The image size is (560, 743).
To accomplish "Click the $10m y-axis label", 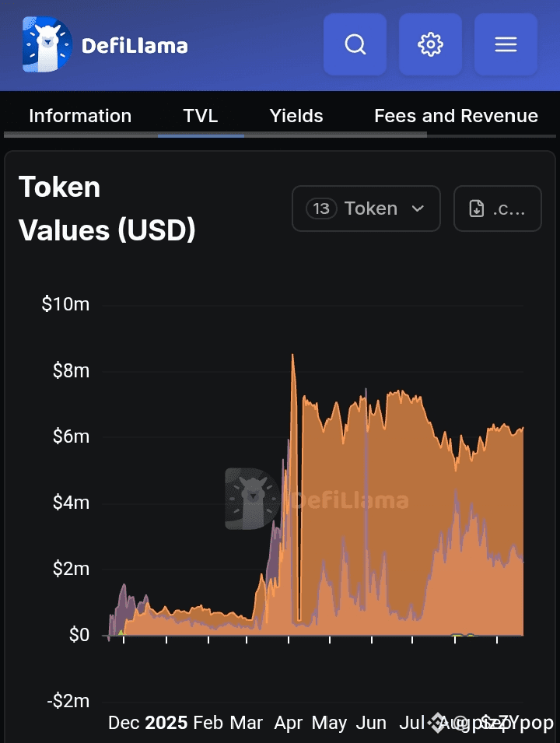I will pyautogui.click(x=65, y=304).
